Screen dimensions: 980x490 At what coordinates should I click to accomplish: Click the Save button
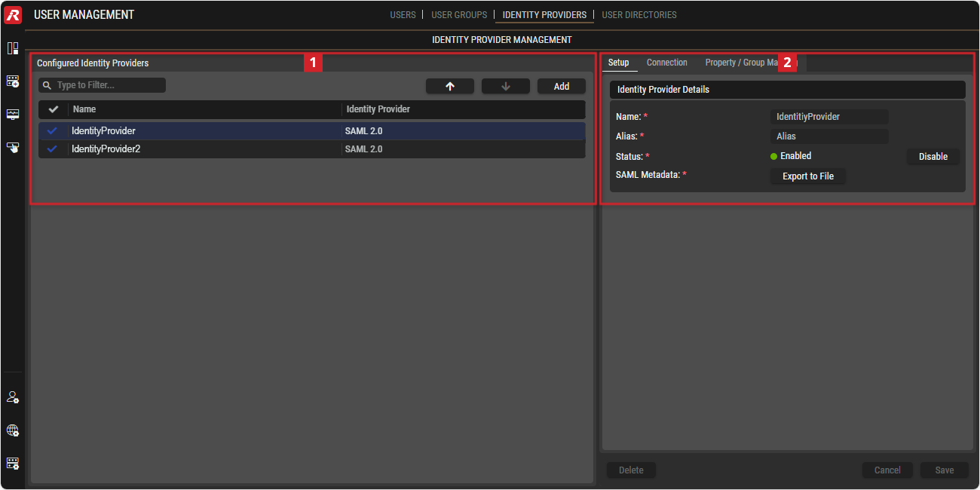[945, 470]
